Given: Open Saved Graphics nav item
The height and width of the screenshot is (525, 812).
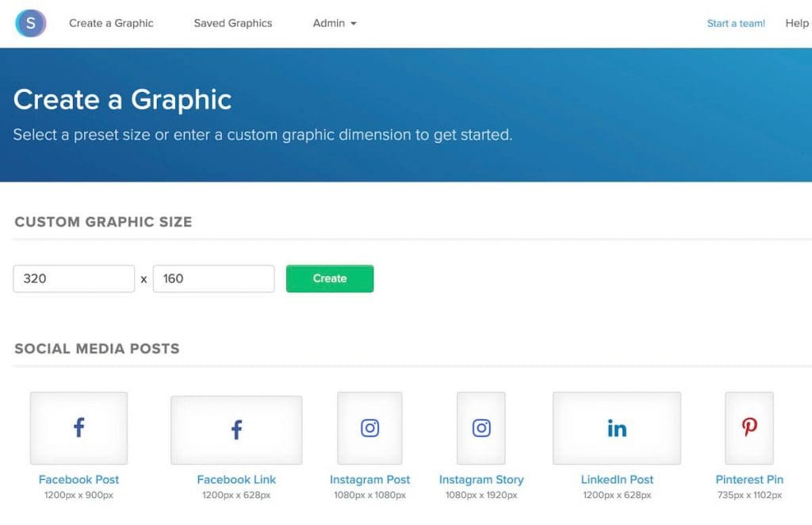Looking at the screenshot, I should click(233, 23).
